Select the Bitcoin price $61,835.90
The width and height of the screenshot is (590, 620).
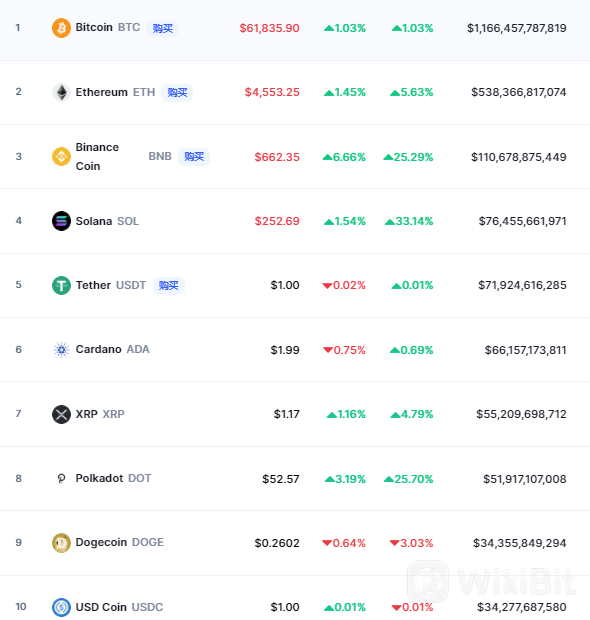(270, 28)
